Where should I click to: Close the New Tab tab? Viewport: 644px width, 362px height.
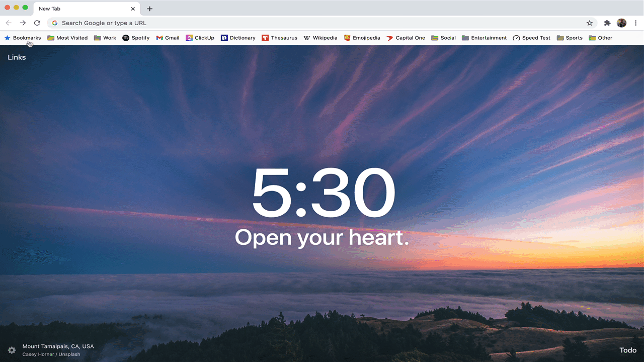[x=133, y=9]
